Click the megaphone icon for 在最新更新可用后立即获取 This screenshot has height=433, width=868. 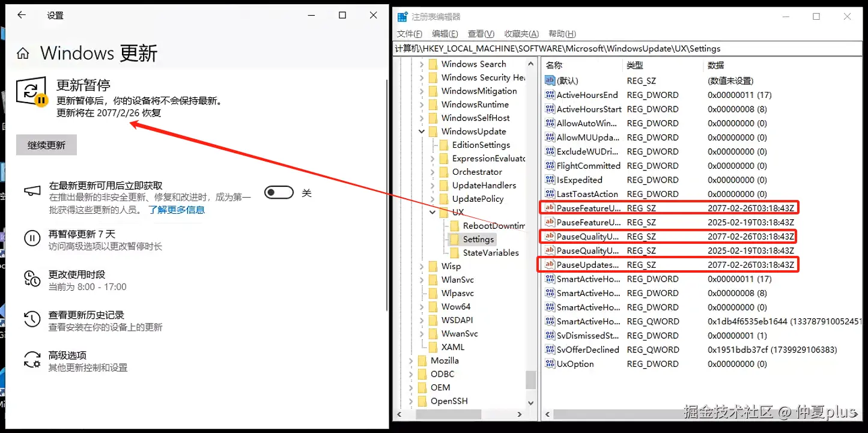(x=32, y=191)
